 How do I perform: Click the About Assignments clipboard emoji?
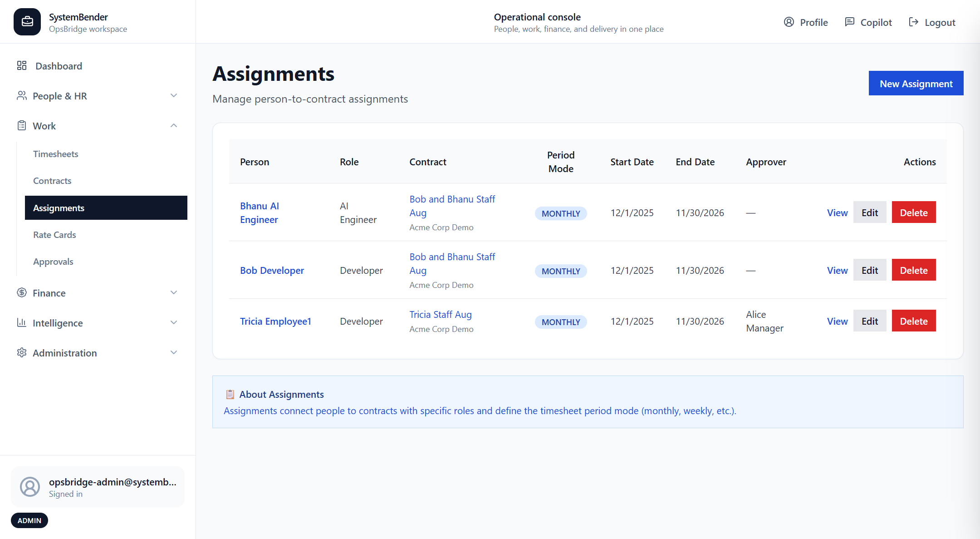pyautogui.click(x=230, y=394)
